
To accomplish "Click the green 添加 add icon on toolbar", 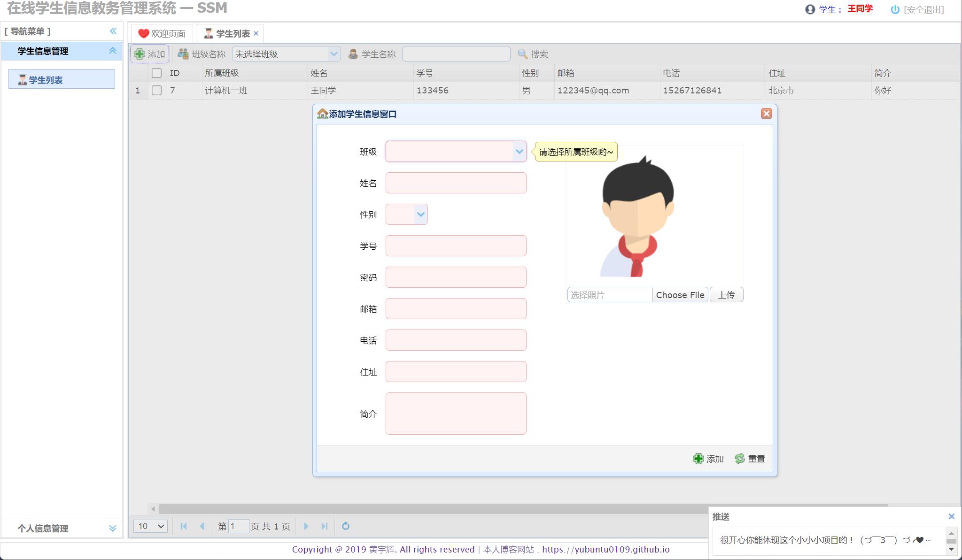I will [140, 54].
